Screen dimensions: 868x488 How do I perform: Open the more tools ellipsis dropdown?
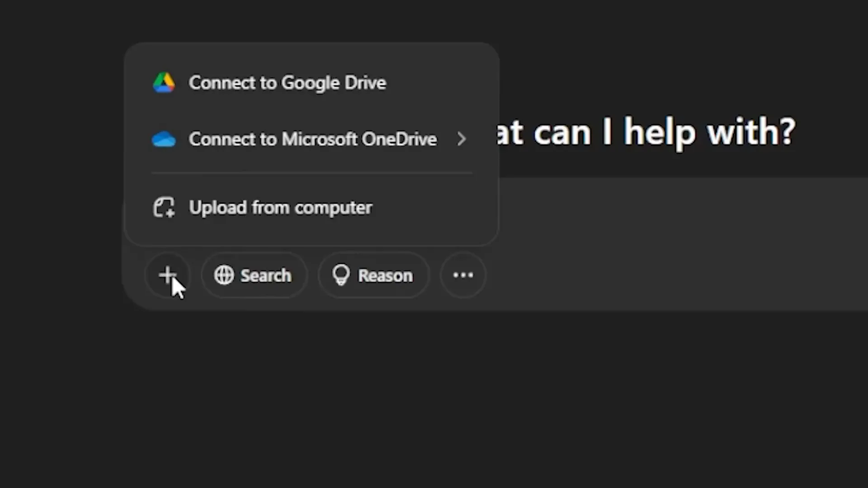(463, 275)
